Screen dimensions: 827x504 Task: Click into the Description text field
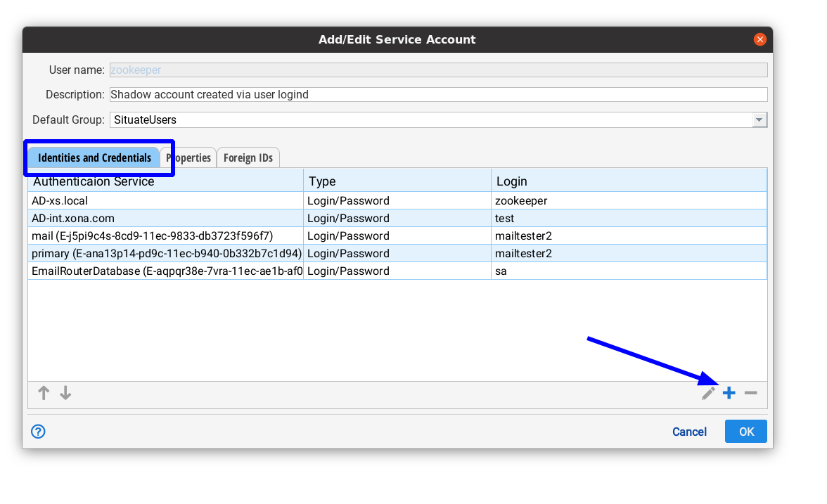pos(437,94)
